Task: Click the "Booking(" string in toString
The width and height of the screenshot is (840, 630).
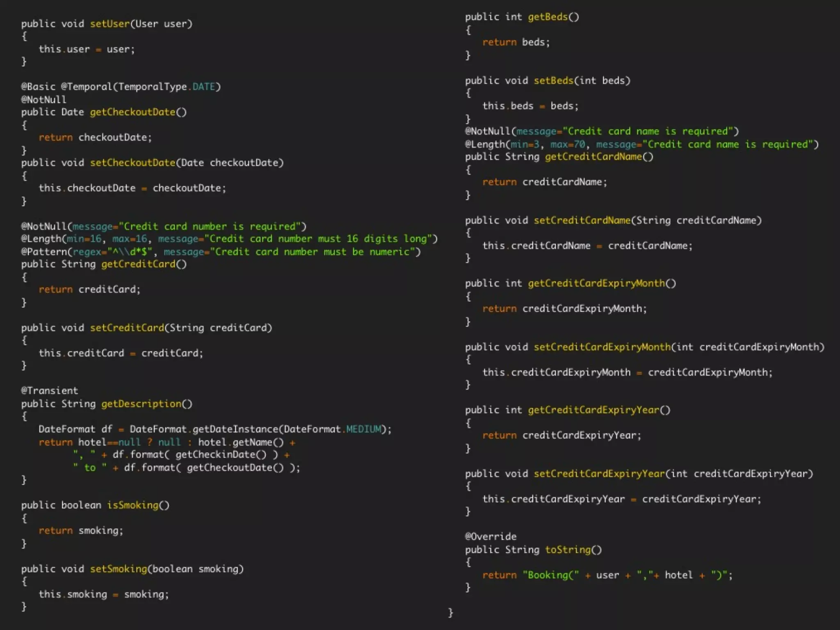Action: tap(550, 575)
